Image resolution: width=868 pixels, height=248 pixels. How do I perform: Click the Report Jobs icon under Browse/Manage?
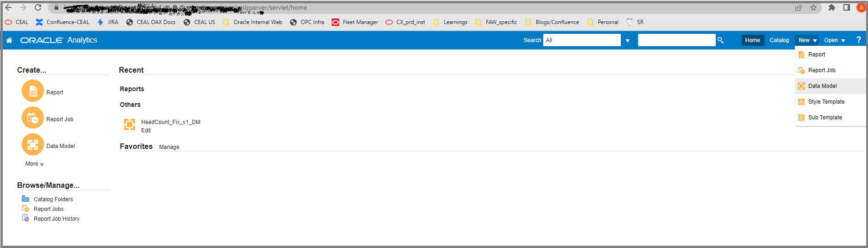click(25, 209)
